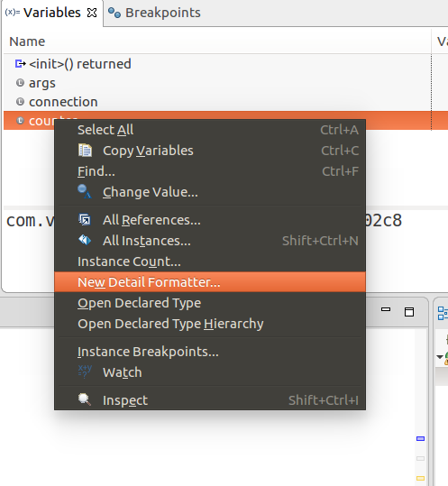Click the Copy Variables icon
Screen dimensions: 448x486
pyautogui.click(x=85, y=151)
